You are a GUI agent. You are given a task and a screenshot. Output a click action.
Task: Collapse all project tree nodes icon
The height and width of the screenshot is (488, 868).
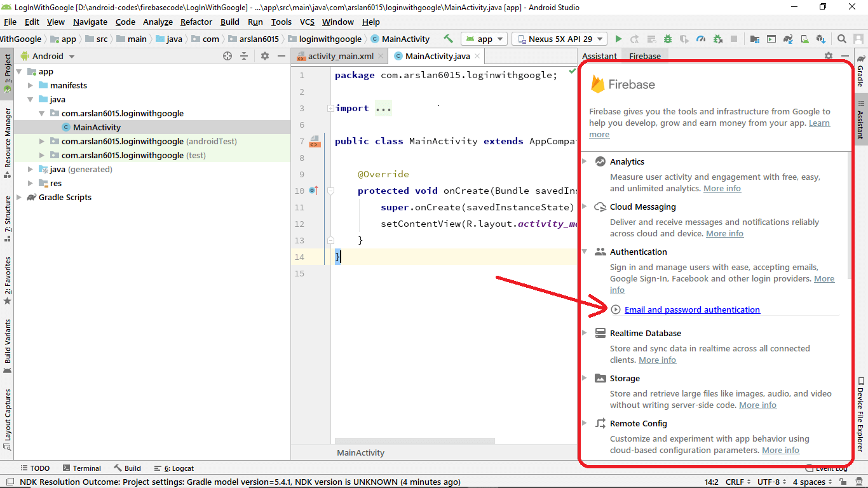click(x=244, y=56)
